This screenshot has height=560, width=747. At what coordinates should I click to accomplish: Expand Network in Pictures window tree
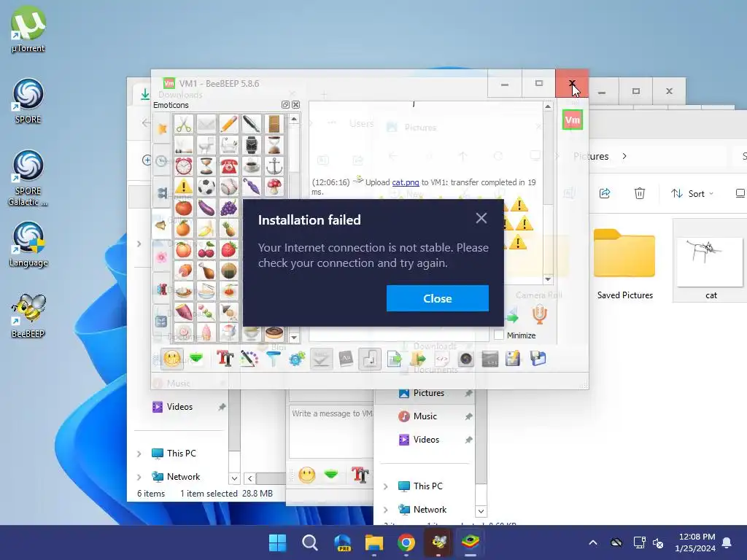pos(386,510)
